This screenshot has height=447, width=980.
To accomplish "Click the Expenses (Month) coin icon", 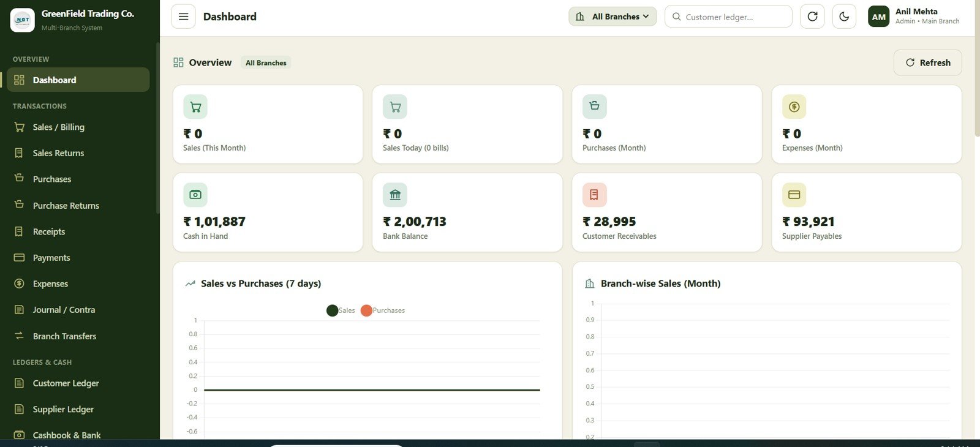I will [x=794, y=107].
